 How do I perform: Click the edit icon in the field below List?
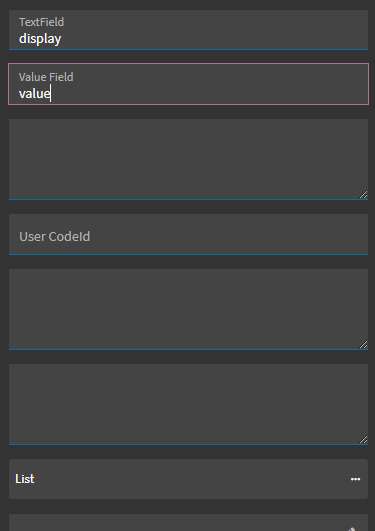click(352, 529)
